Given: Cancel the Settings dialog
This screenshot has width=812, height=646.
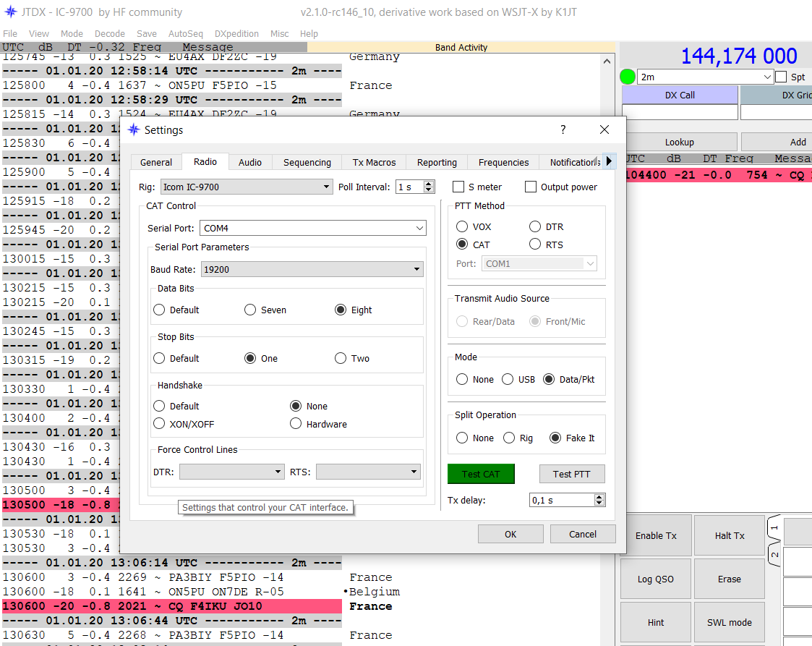Looking at the screenshot, I should (583, 534).
